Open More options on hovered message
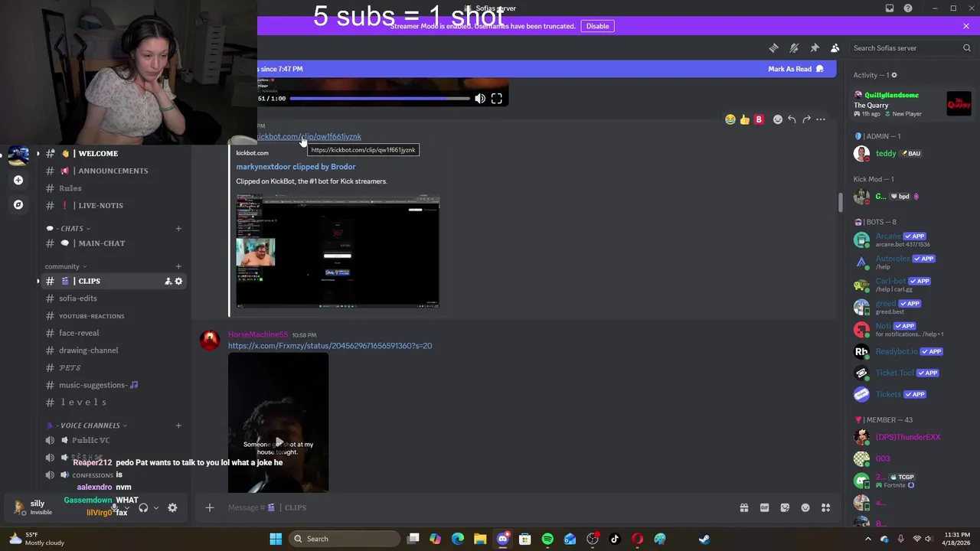Viewport: 980px width, 551px height. [821, 119]
